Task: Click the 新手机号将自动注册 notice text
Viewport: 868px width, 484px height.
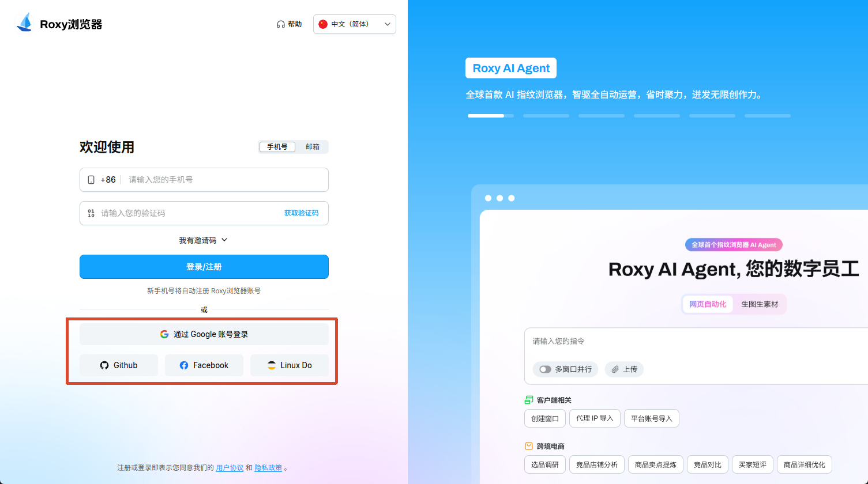Action: 204,291
